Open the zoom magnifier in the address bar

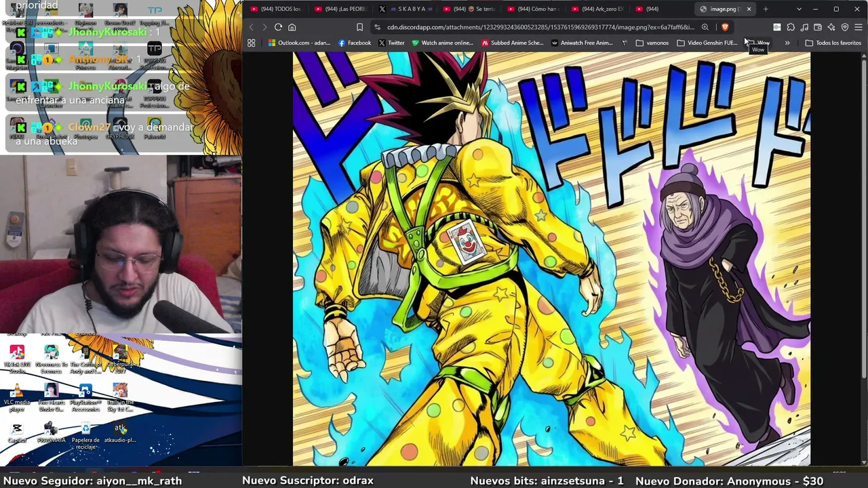[705, 27]
